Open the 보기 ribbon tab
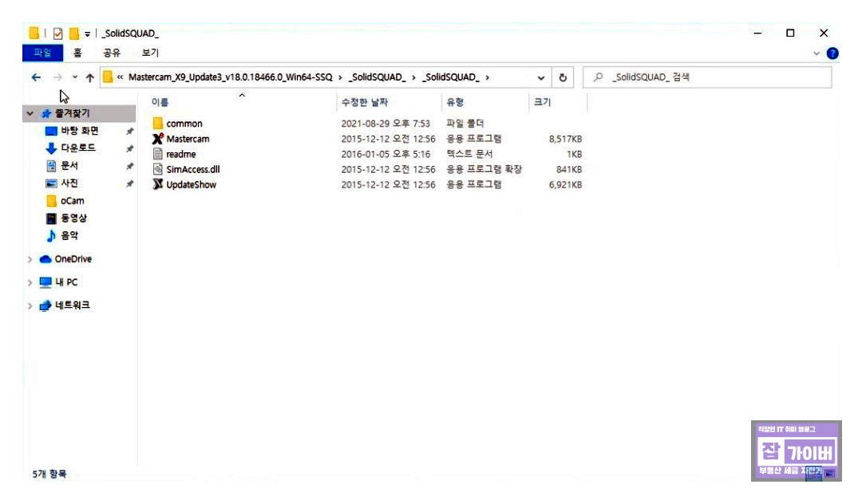Image resolution: width=862 pixels, height=504 pixels. coord(150,53)
